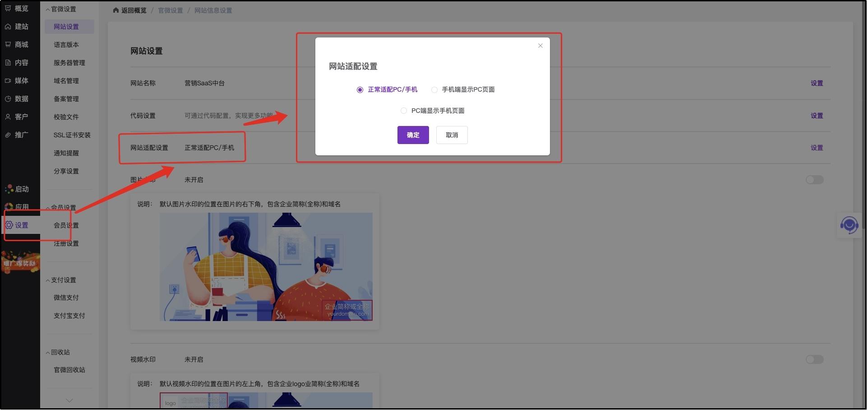This screenshot has width=868, height=410.
Task: Open the 商城 shop section
Action: tap(17, 45)
